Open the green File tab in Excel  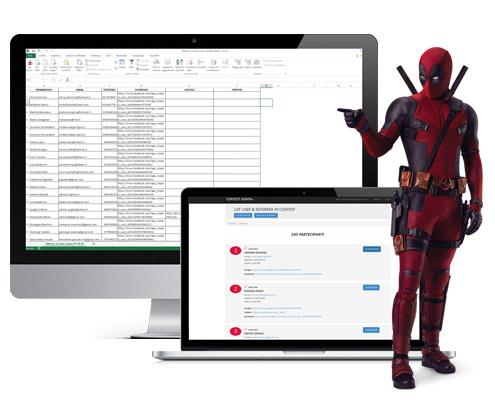pyautogui.click(x=31, y=56)
